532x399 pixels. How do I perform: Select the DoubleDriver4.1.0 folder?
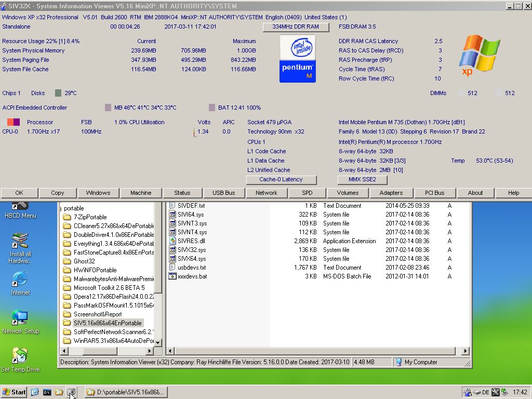[x=114, y=235]
